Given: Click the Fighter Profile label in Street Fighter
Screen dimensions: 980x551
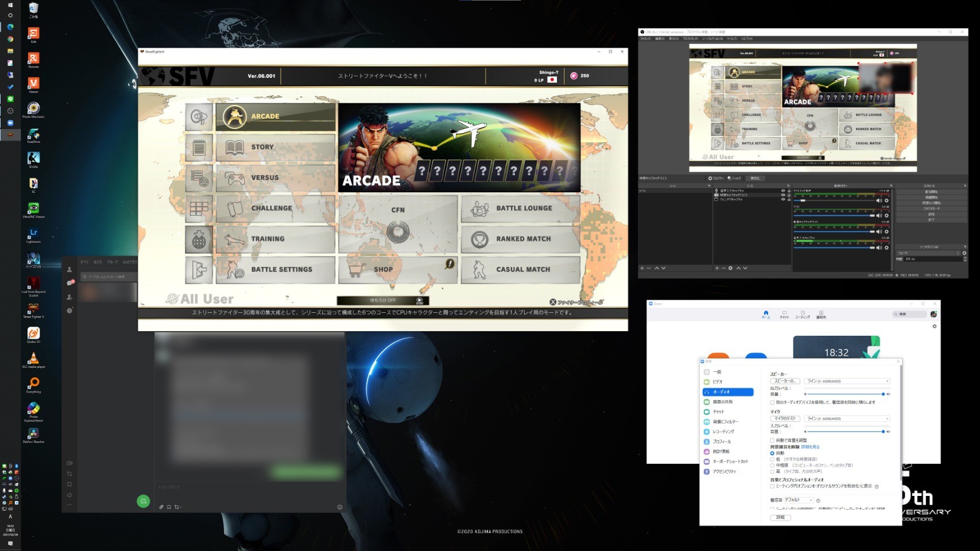Looking at the screenshot, I should click(x=576, y=302).
